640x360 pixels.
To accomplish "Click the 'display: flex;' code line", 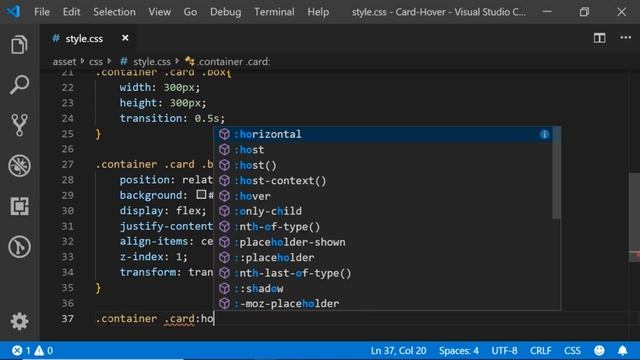I will [x=163, y=211].
